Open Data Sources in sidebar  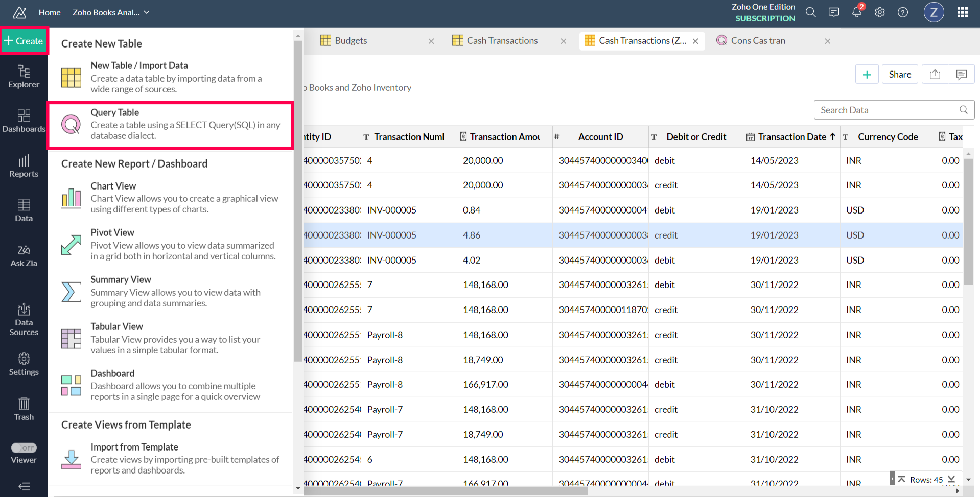[x=24, y=320]
